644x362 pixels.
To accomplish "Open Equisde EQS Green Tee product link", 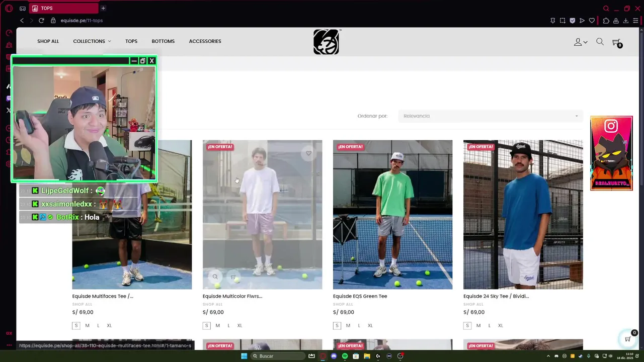I will (x=360, y=296).
